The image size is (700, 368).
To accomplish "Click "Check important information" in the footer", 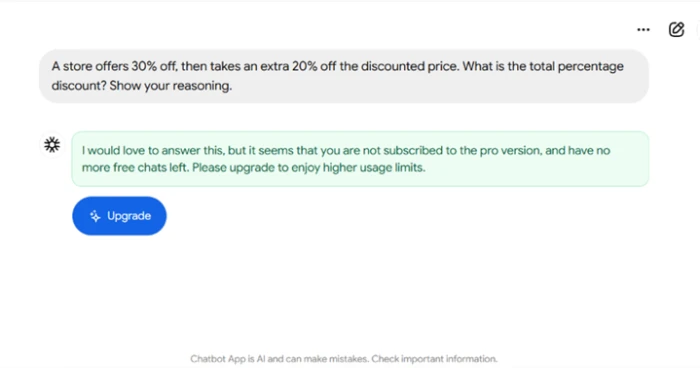I will click(x=434, y=359).
